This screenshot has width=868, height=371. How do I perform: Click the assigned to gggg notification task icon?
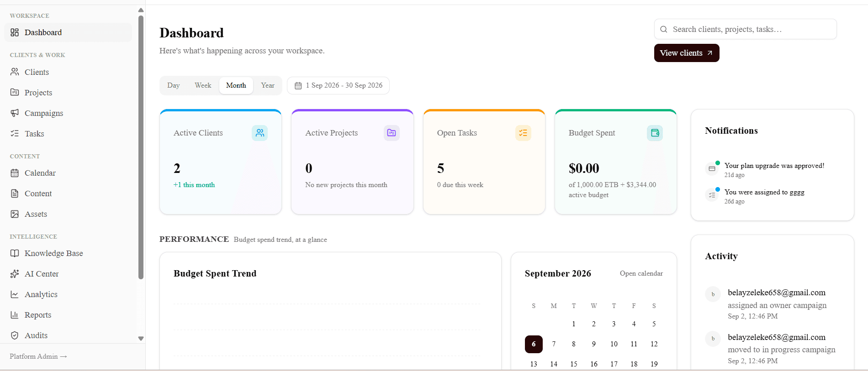[x=712, y=195]
